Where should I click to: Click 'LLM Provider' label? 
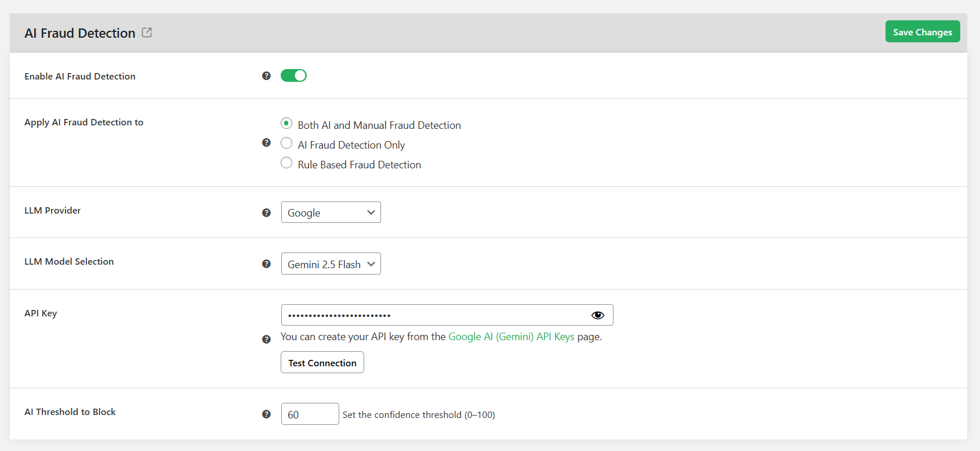point(53,211)
